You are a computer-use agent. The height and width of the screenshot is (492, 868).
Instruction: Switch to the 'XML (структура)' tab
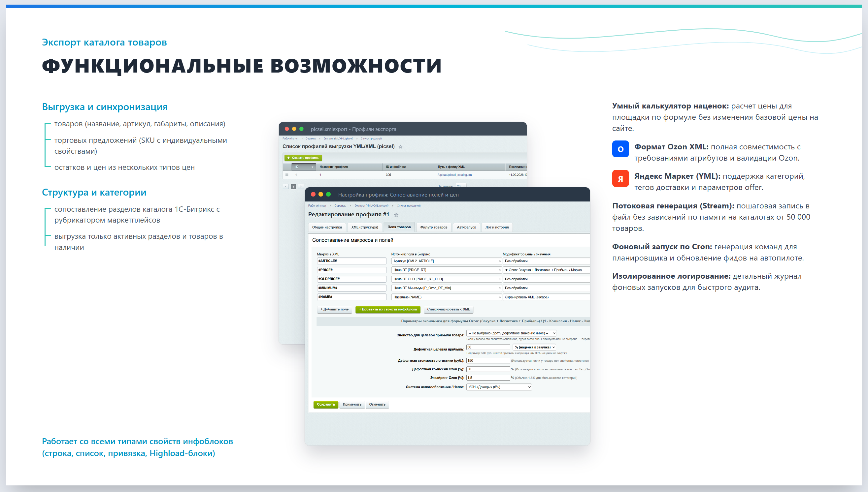point(364,228)
